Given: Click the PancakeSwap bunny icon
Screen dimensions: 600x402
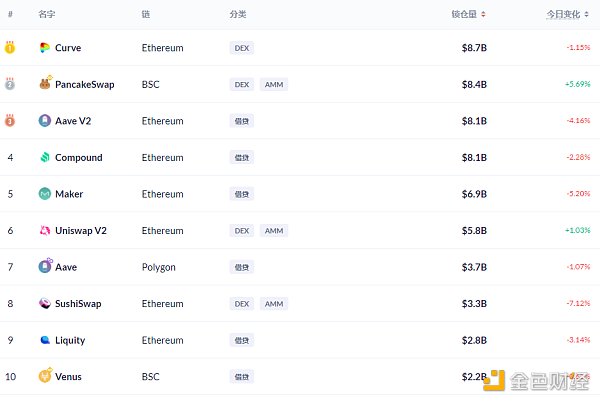Looking at the screenshot, I should coord(45,83).
